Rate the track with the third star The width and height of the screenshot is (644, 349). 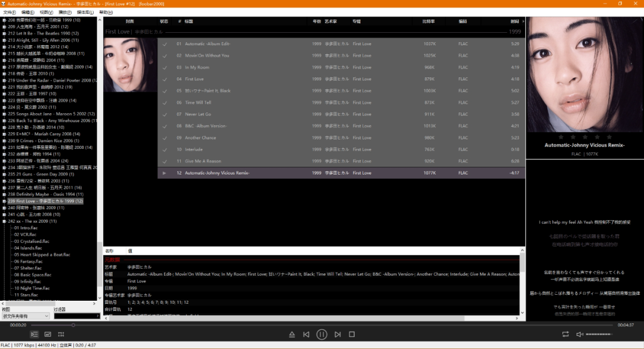pyautogui.click(x=586, y=137)
